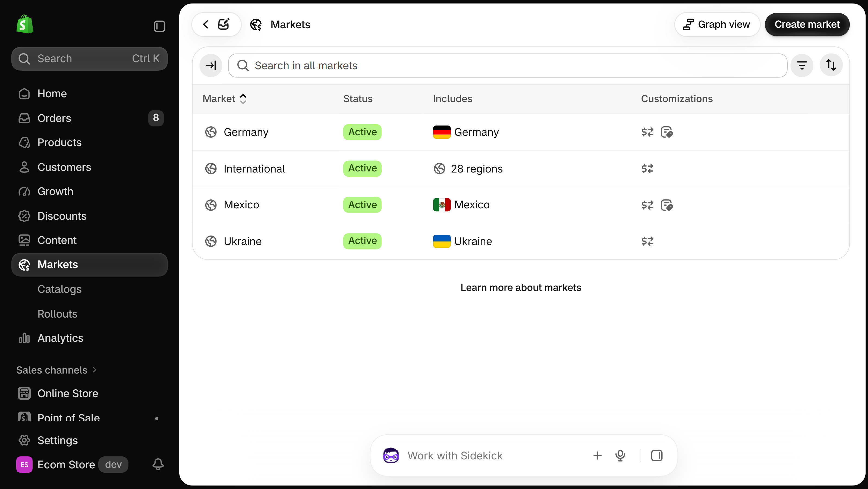Image resolution: width=868 pixels, height=489 pixels.
Task: Go back with the arrow button
Action: (206, 24)
